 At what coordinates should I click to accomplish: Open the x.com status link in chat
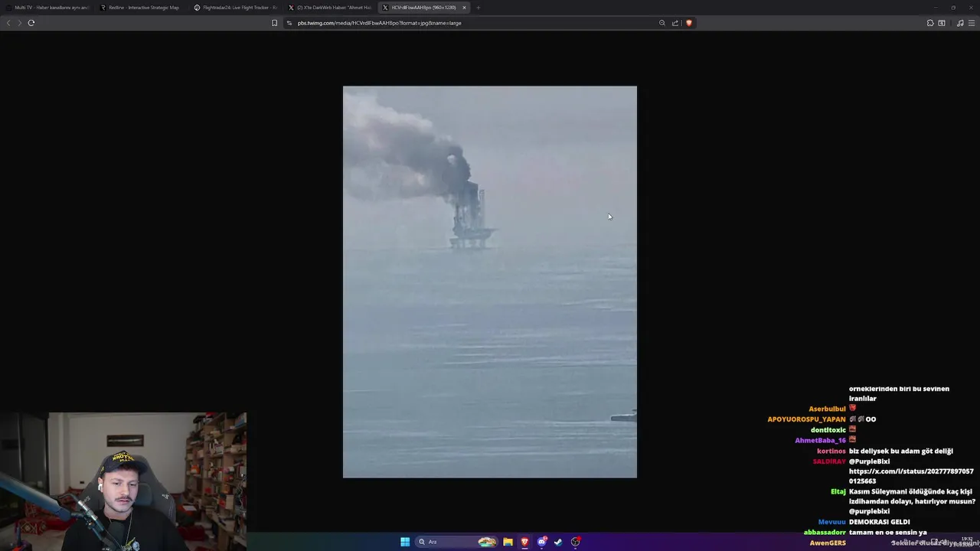(x=911, y=476)
